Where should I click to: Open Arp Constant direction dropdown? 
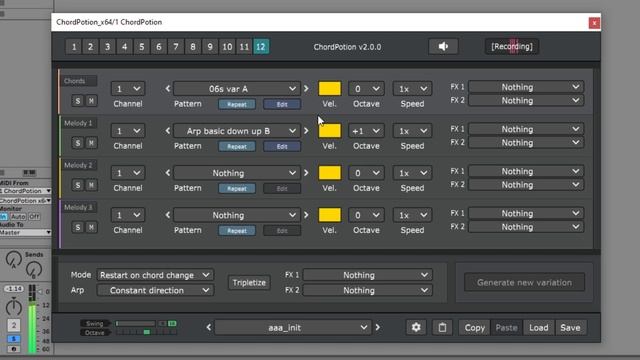pos(155,290)
